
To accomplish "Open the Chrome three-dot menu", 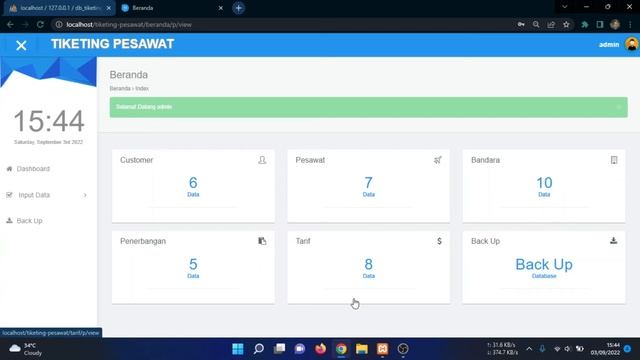I will (630, 24).
